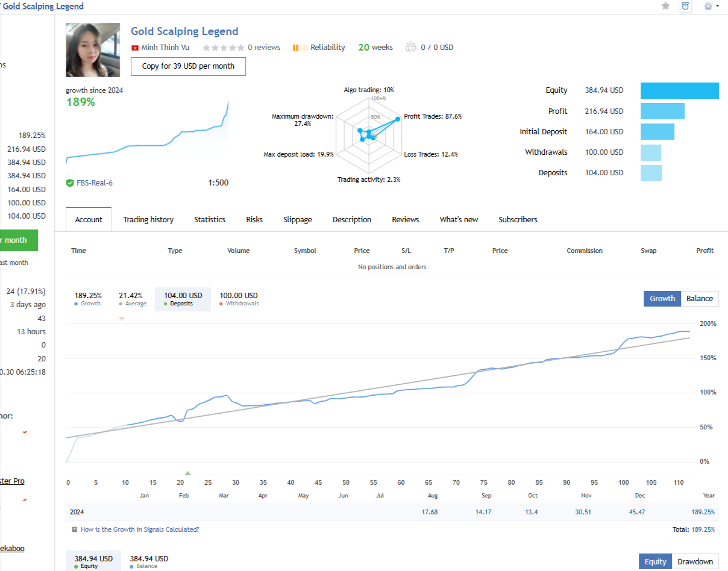The width and height of the screenshot is (728, 571).
Task: Click the green FBS-Real-6 verified shield icon
Action: tap(70, 183)
